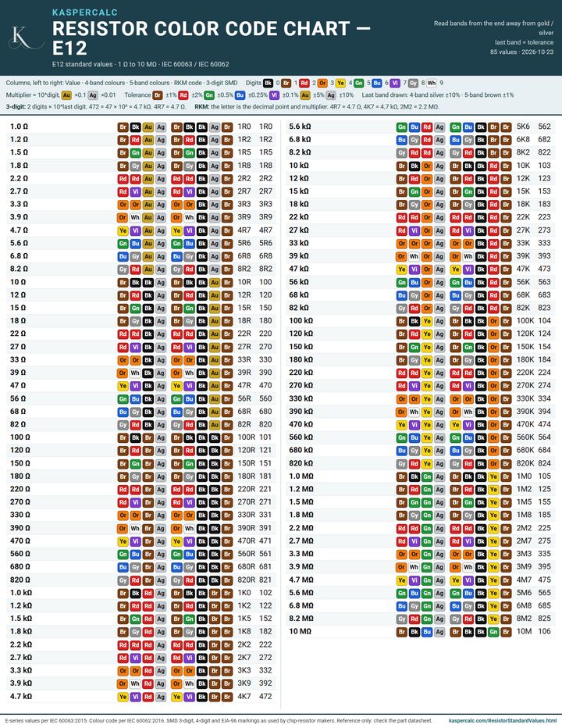Screen dimensions: 562x728
Task: Select the '4.7 kΩ' value cell
Action: click(21, 697)
